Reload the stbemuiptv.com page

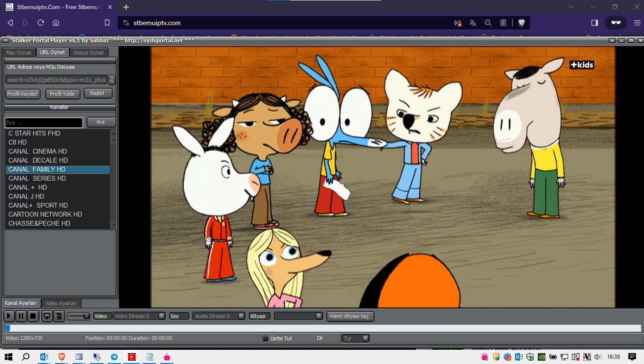point(41,23)
